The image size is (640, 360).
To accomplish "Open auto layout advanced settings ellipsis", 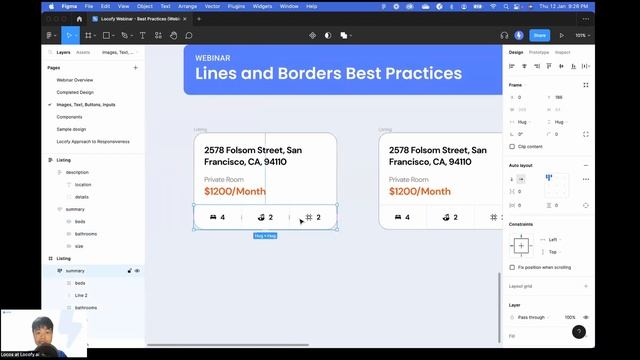I will pyautogui.click(x=586, y=179).
